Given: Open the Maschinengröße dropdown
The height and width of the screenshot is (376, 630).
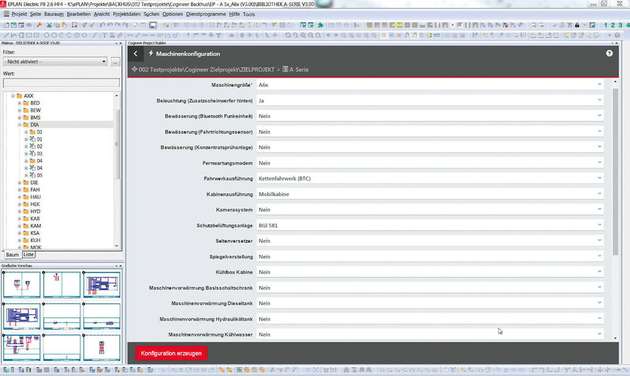Looking at the screenshot, I should [x=430, y=85].
